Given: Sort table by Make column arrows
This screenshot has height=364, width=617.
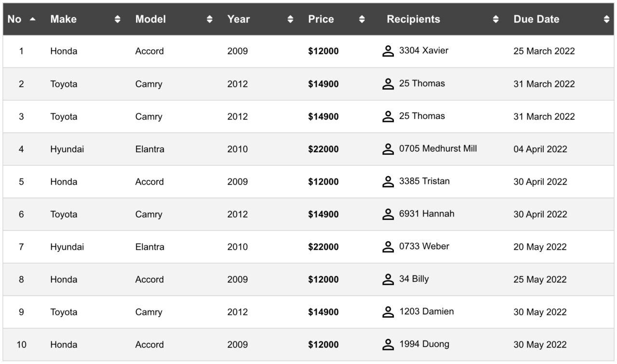Looking at the screenshot, I should point(118,19).
